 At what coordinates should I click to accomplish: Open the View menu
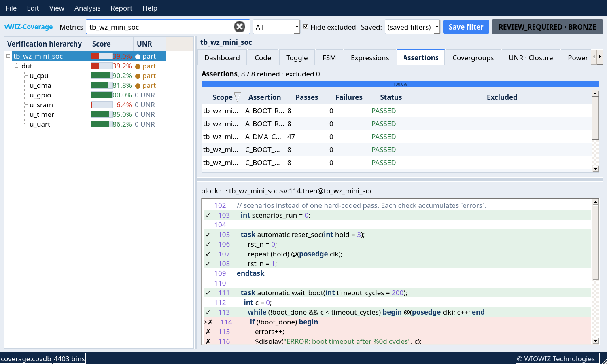[x=57, y=8]
